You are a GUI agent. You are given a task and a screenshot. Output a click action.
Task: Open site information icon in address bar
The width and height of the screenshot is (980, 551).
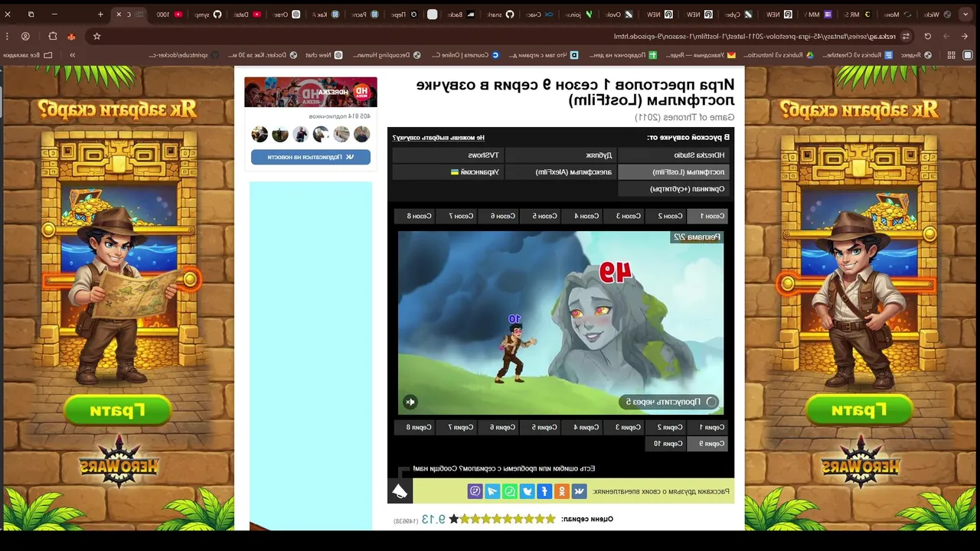tap(906, 36)
